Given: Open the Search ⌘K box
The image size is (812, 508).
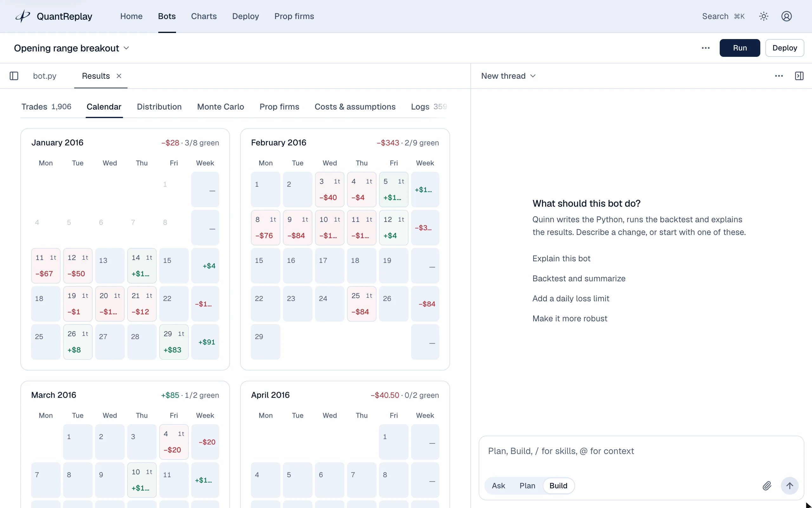Looking at the screenshot, I should tap(724, 16).
